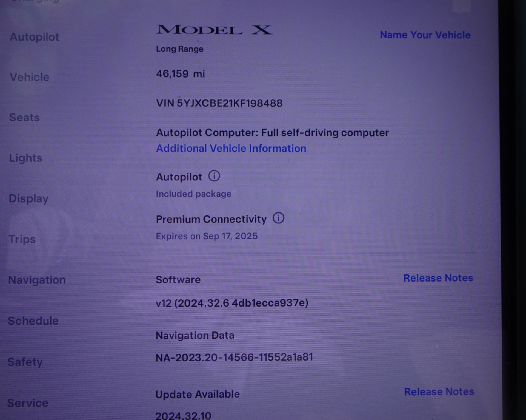Tap Expires on Sep 17, 2025

207,236
